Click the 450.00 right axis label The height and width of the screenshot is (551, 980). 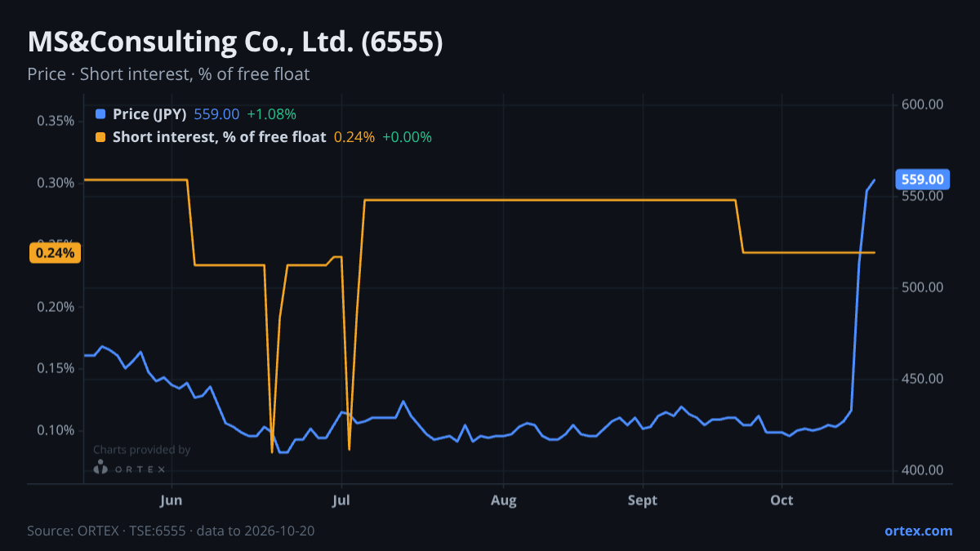pos(923,379)
